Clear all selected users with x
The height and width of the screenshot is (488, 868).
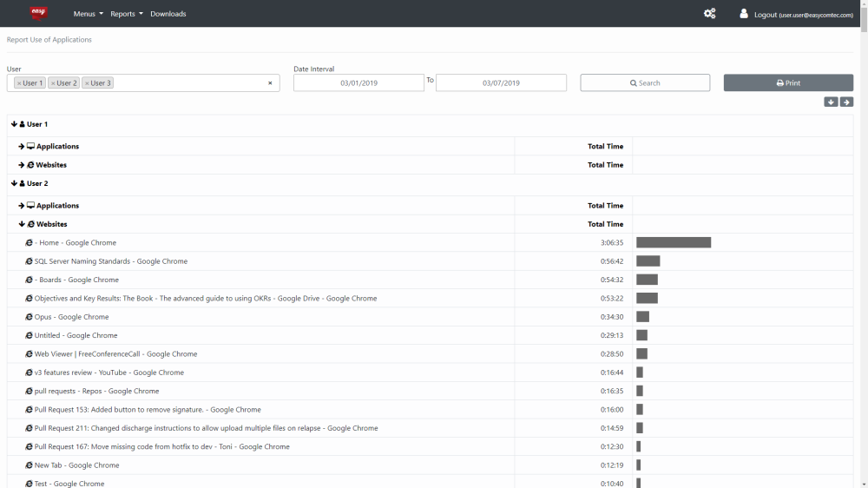point(270,83)
